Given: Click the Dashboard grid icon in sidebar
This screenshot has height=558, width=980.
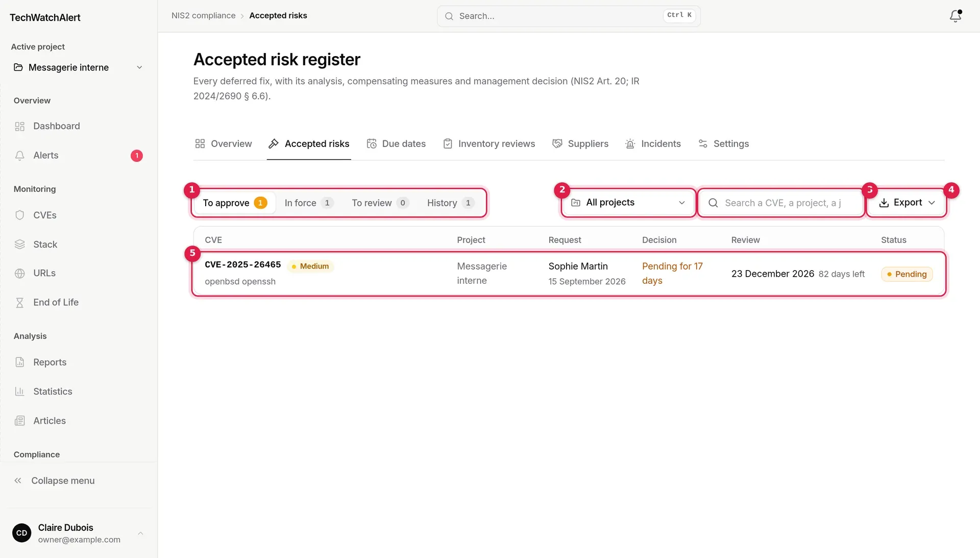Looking at the screenshot, I should coord(20,126).
